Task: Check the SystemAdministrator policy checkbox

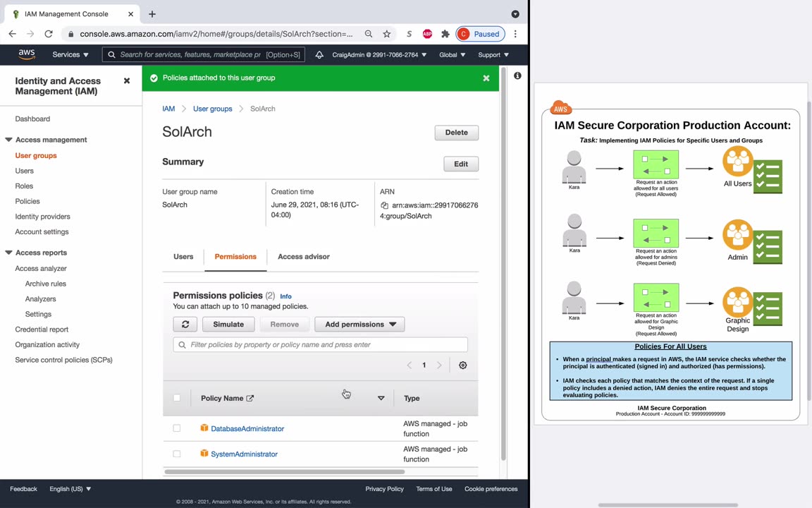Action: point(177,454)
